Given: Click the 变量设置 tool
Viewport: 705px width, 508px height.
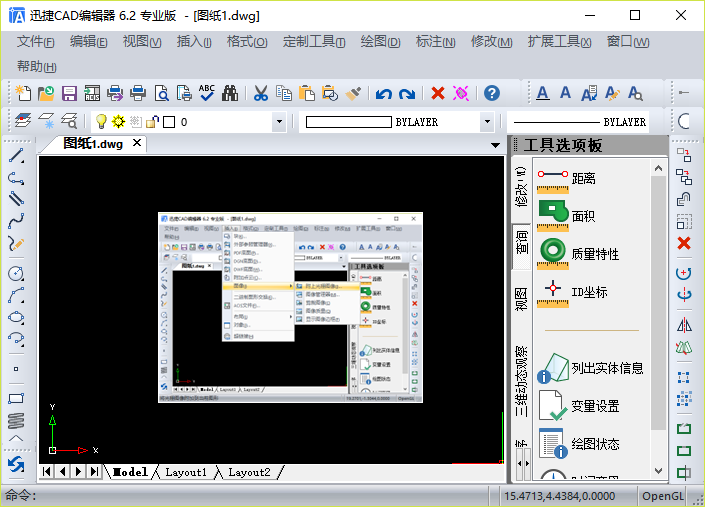Looking at the screenshot, I should click(579, 406).
